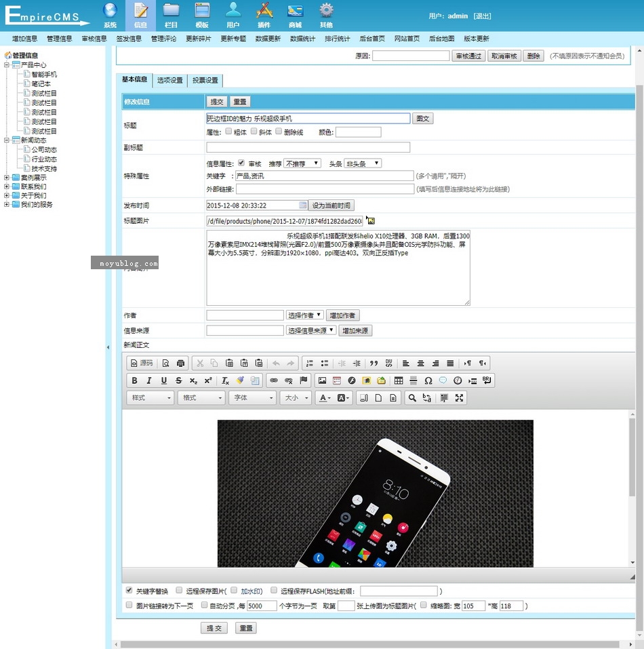Open the 审核信息 submenu item

[94, 39]
